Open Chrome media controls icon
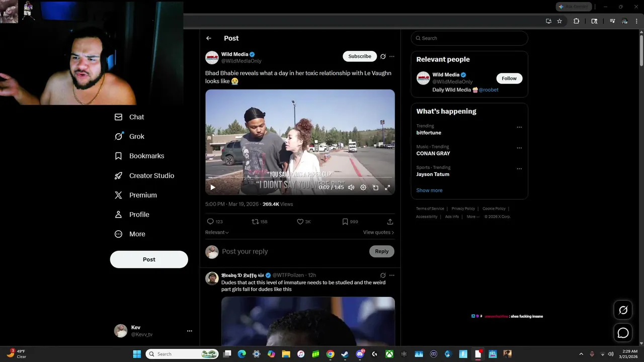644x362 pixels. pos(612,21)
